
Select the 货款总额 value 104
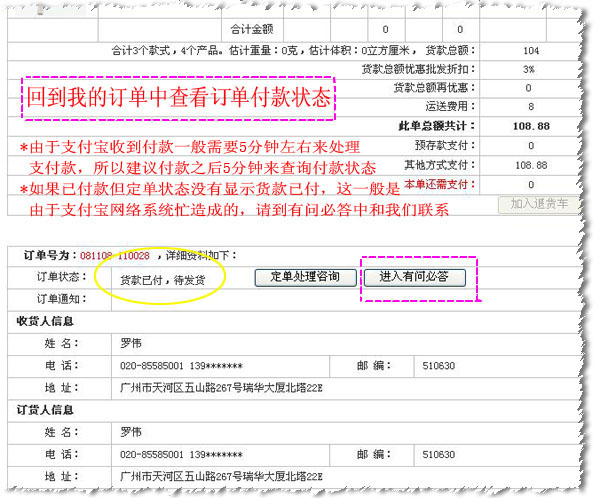(x=530, y=50)
